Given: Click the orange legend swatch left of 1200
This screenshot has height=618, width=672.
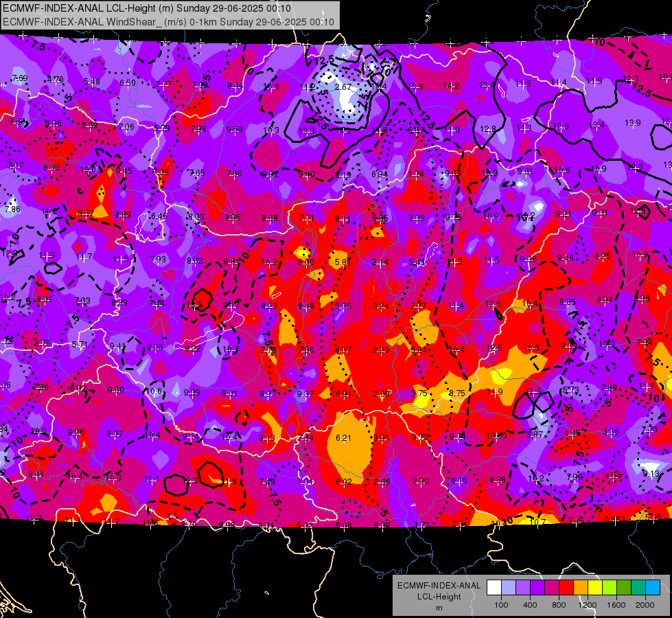Looking at the screenshot, I should click(581, 588).
